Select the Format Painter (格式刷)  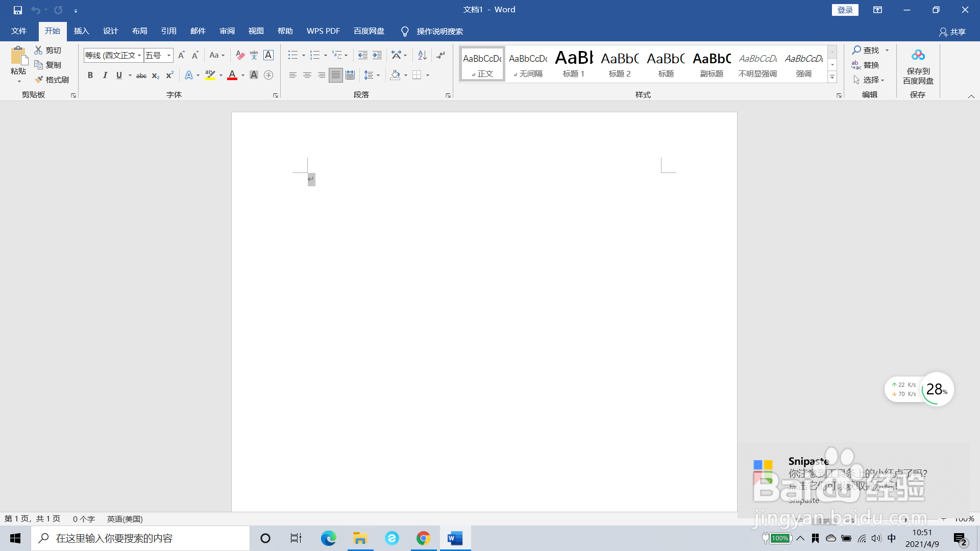tap(52, 80)
